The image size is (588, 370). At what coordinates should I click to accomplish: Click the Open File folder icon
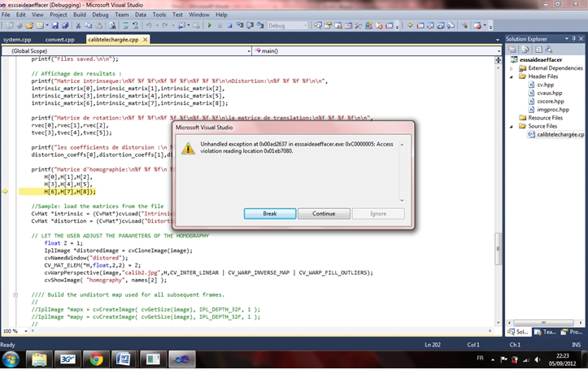click(29, 25)
